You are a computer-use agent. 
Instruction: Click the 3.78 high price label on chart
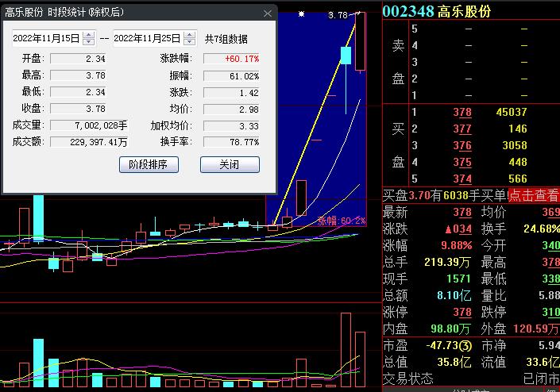click(x=338, y=14)
